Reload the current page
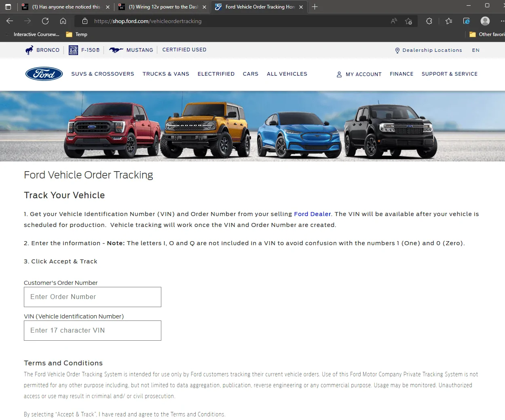The image size is (505, 420). tap(45, 21)
